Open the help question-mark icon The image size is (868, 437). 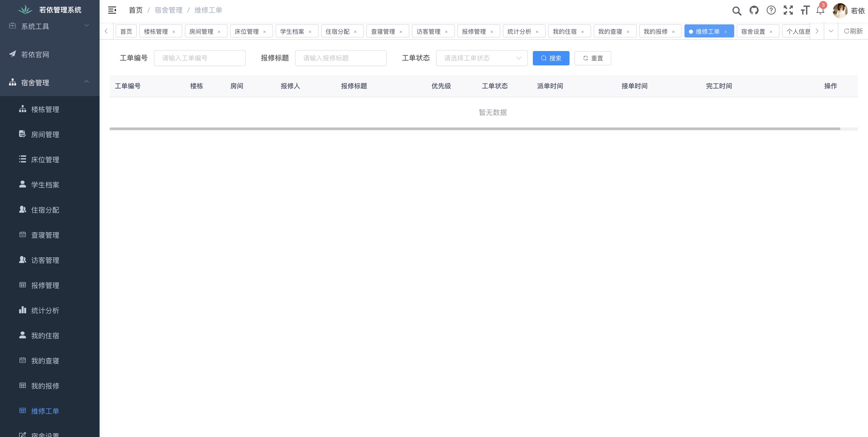(771, 10)
